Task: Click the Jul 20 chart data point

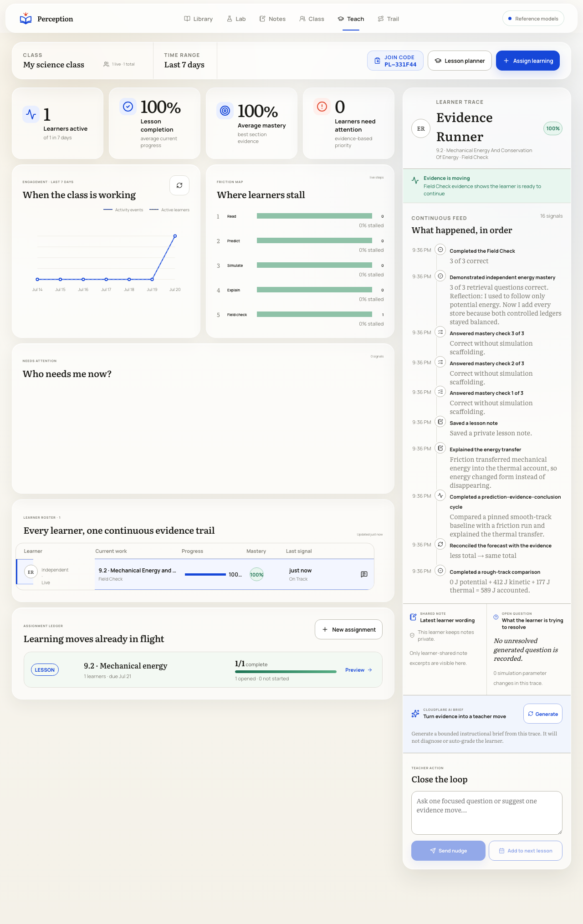Action: point(175,236)
